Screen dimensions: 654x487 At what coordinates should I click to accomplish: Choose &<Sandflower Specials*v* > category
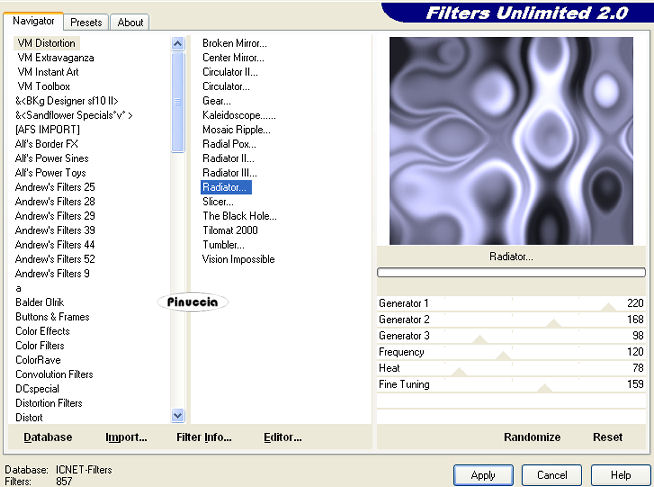click(74, 115)
